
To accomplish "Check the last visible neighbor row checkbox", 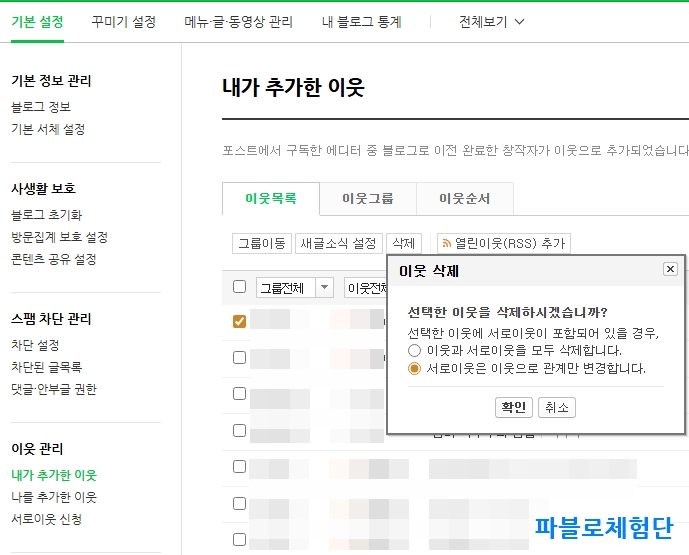I will pos(239,539).
